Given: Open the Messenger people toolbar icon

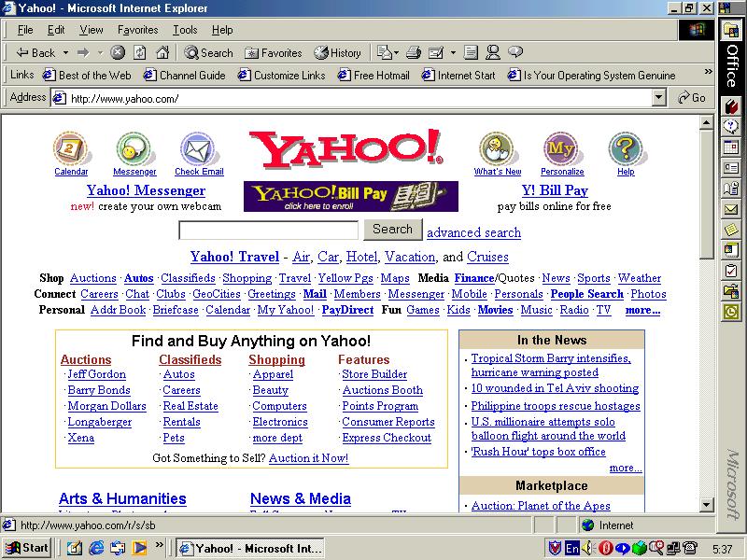Looking at the screenshot, I should click(493, 52).
